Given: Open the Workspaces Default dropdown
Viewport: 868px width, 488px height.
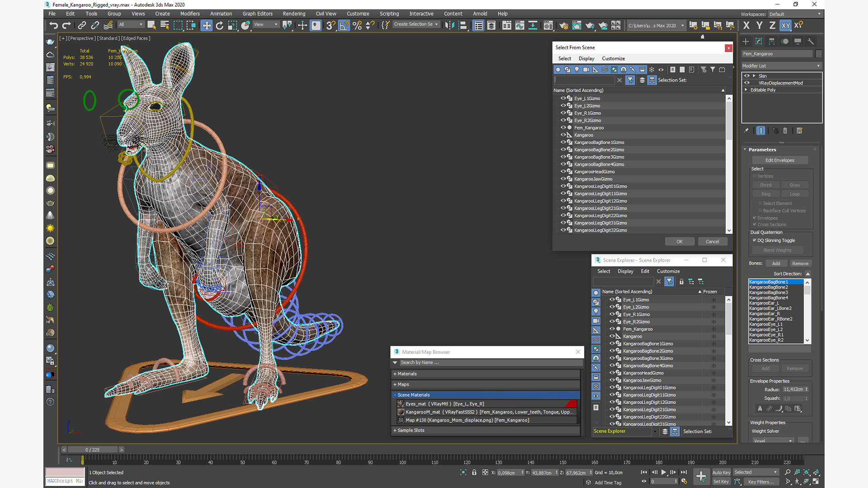Looking at the screenshot, I should coord(795,14).
